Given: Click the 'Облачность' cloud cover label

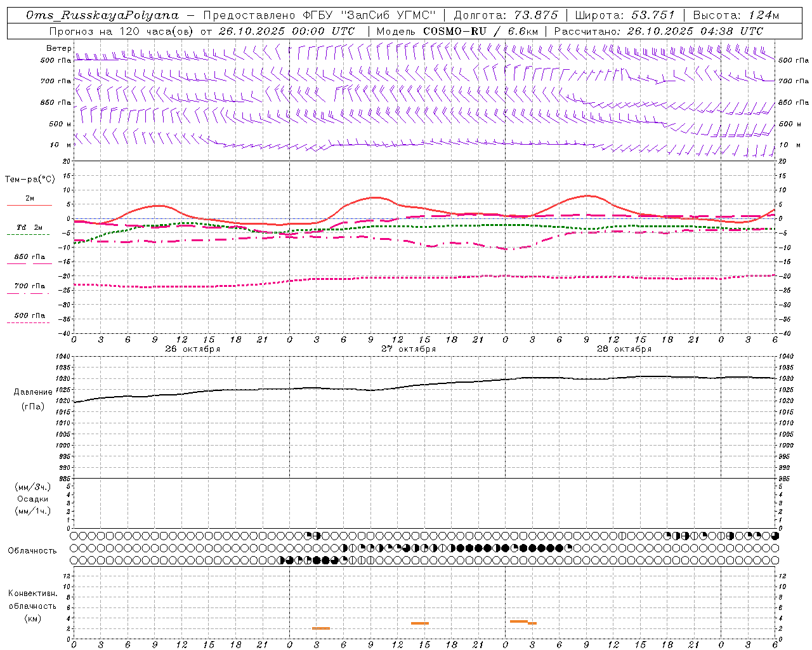Looking at the screenshot, I should coord(32,550).
